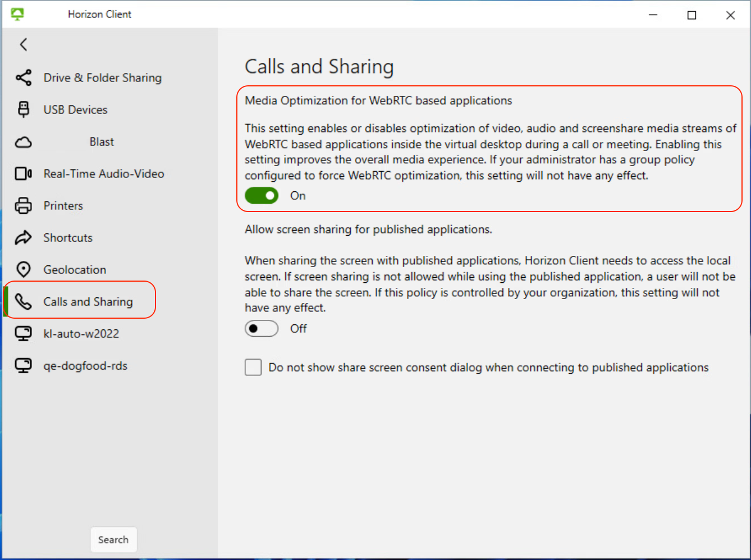Click the Geolocation pin icon

click(x=24, y=270)
